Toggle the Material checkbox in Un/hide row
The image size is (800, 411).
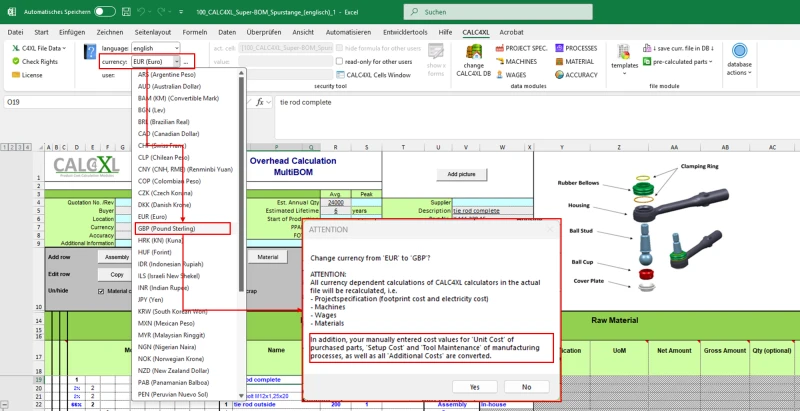pyautogui.click(x=101, y=291)
